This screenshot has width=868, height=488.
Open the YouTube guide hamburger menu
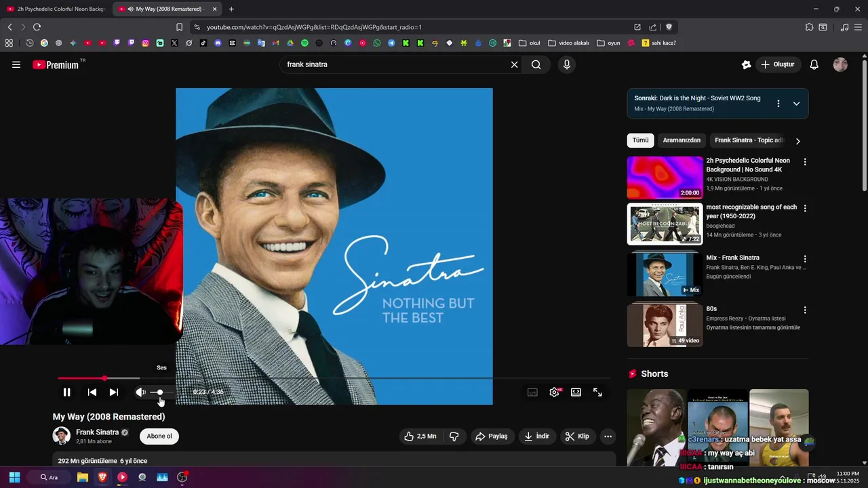click(x=16, y=64)
